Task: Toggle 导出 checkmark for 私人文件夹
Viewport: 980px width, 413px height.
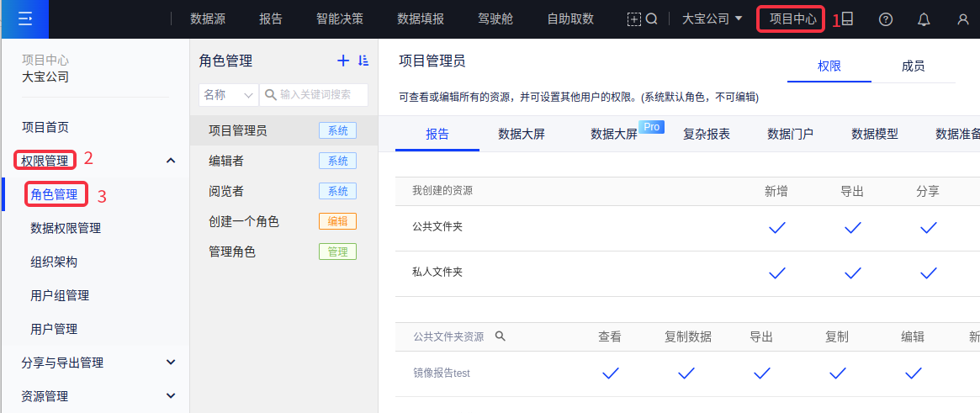Action: coord(852,273)
